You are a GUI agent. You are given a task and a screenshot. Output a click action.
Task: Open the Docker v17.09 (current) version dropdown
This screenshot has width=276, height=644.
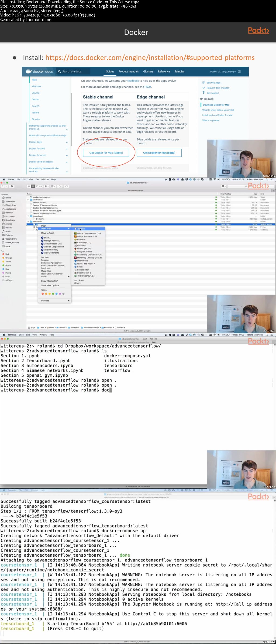tap(223, 71)
